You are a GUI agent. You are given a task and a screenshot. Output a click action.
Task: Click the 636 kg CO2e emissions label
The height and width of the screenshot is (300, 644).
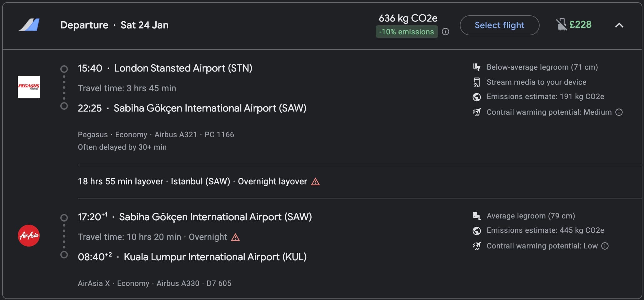[x=407, y=18]
